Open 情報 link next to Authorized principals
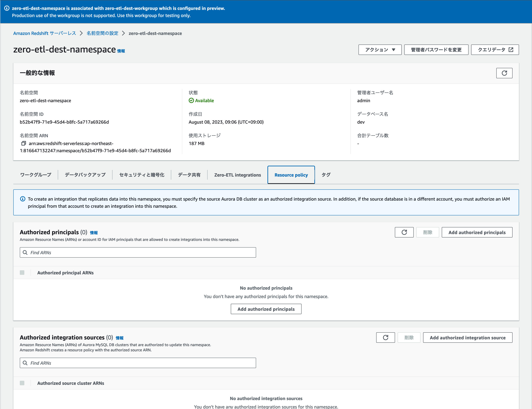Image resolution: width=532 pixels, height=409 pixels. (x=94, y=233)
